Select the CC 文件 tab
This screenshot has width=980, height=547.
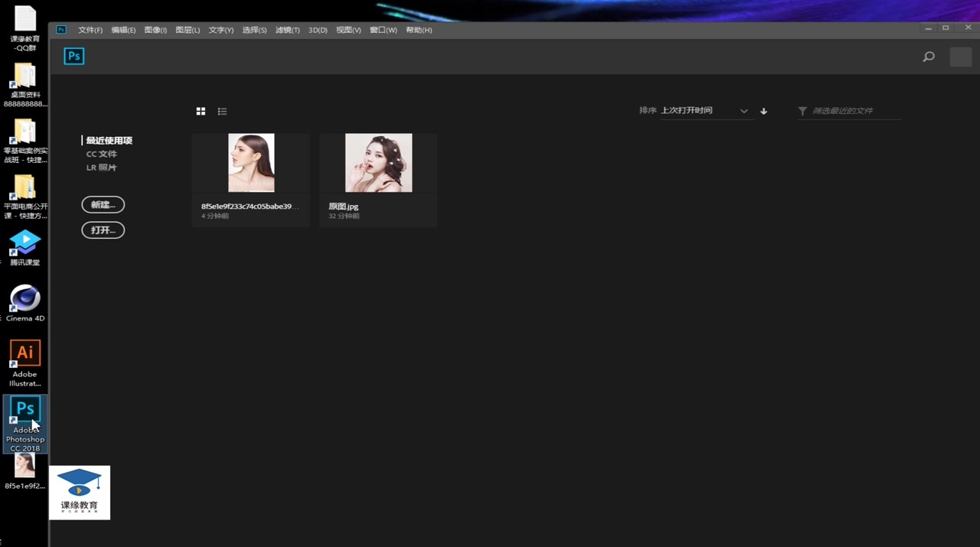[102, 154]
